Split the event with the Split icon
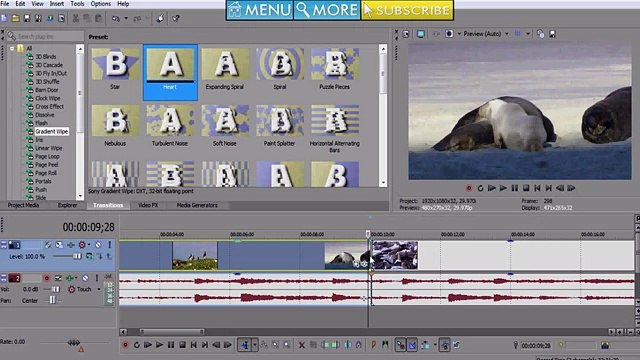Viewport: 640px width, 360px height. click(347, 345)
